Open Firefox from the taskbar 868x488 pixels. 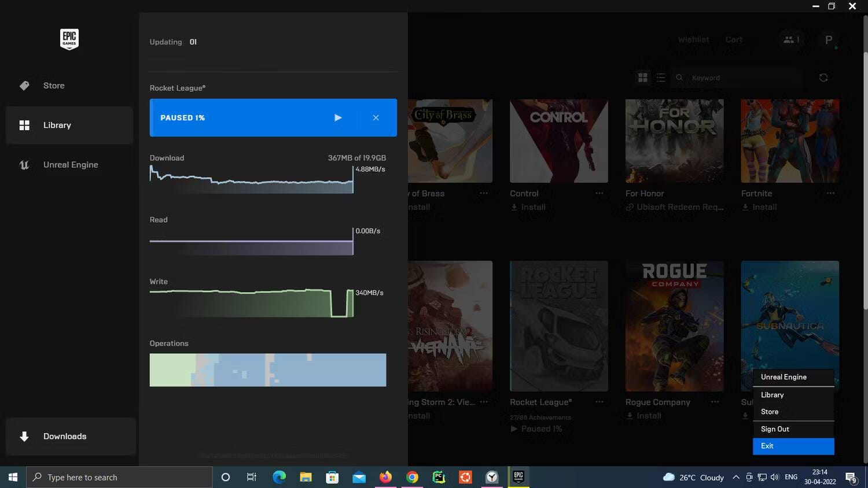coord(385,477)
